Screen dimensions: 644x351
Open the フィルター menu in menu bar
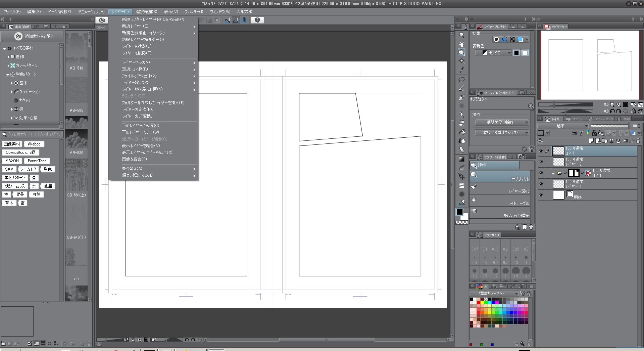(x=194, y=11)
